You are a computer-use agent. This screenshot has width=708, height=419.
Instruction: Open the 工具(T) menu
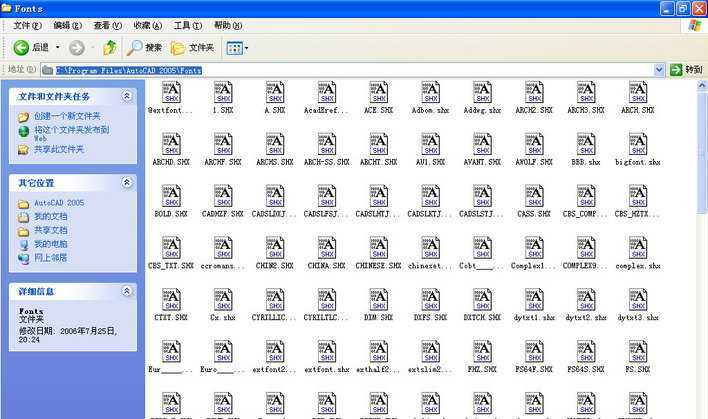[x=188, y=25]
